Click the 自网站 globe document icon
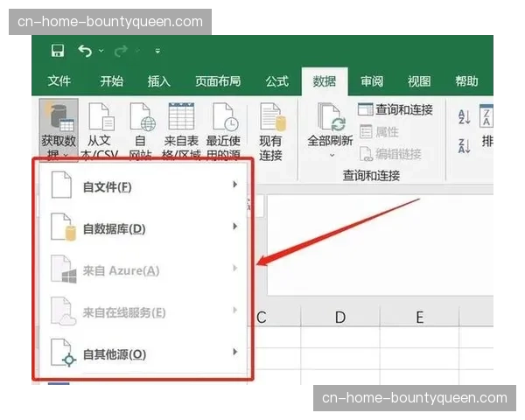 (x=143, y=117)
